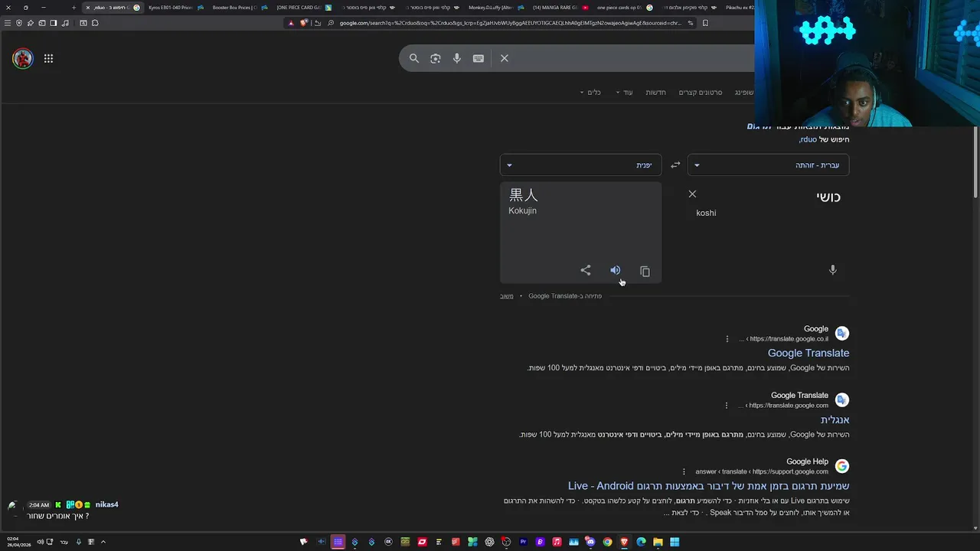This screenshot has width=980, height=551.
Task: Click the עבר language indicator in tray
Action: pyautogui.click(x=64, y=542)
